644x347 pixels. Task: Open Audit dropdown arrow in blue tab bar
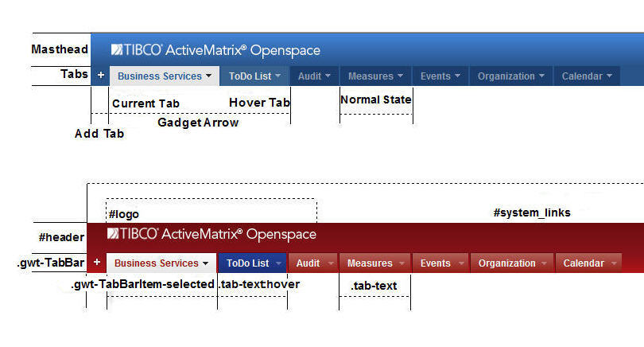click(328, 76)
